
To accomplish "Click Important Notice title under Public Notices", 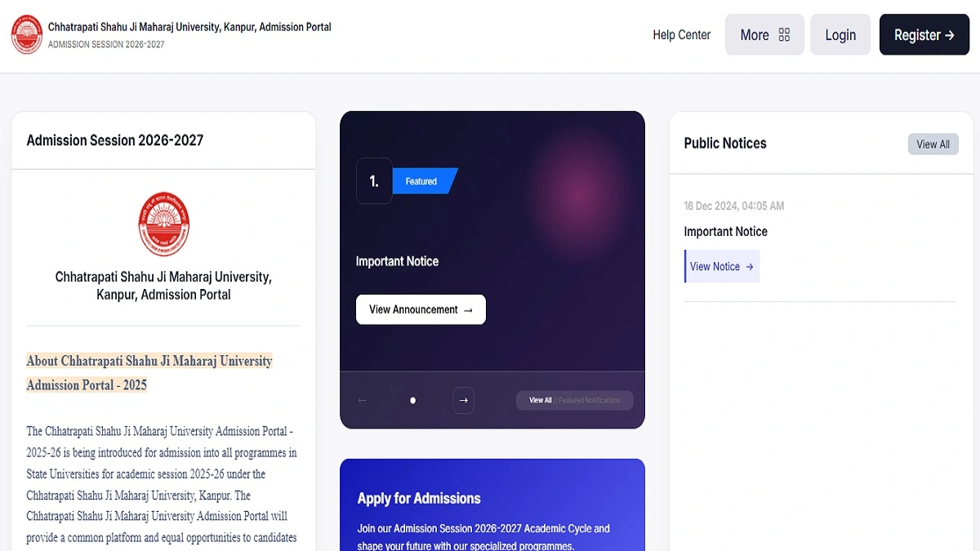I will pyautogui.click(x=725, y=232).
